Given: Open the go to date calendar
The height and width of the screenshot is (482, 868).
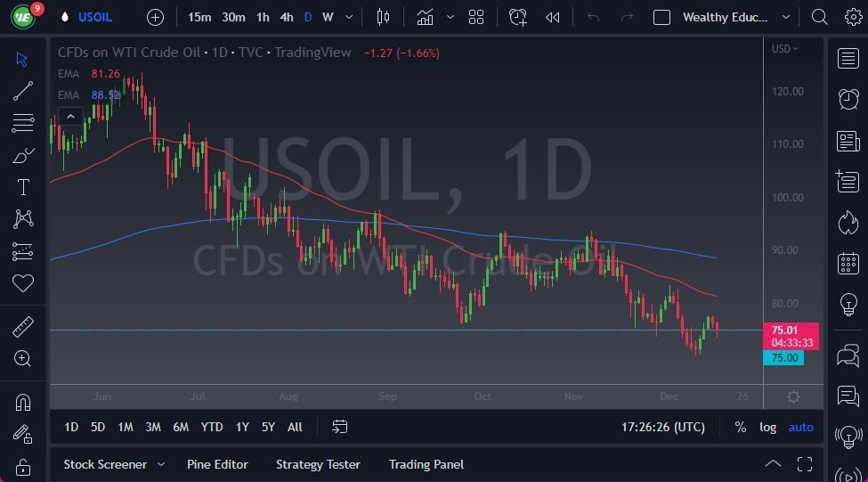Looking at the screenshot, I should pos(339,427).
